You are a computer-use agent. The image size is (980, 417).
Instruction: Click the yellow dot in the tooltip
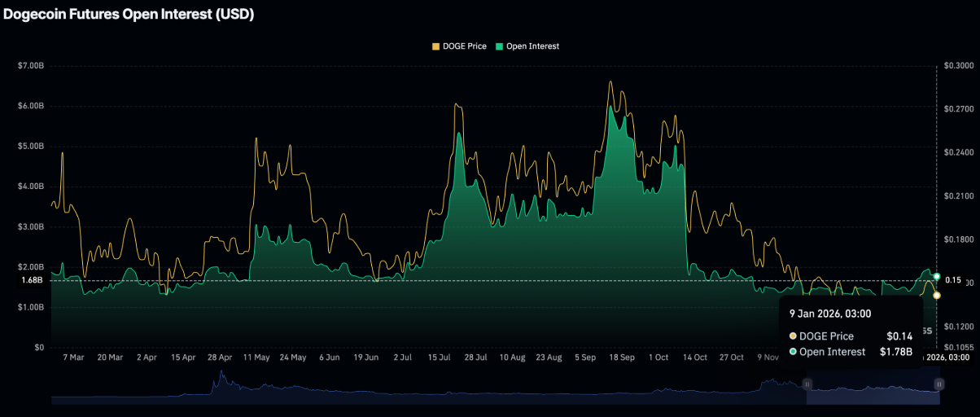point(793,336)
